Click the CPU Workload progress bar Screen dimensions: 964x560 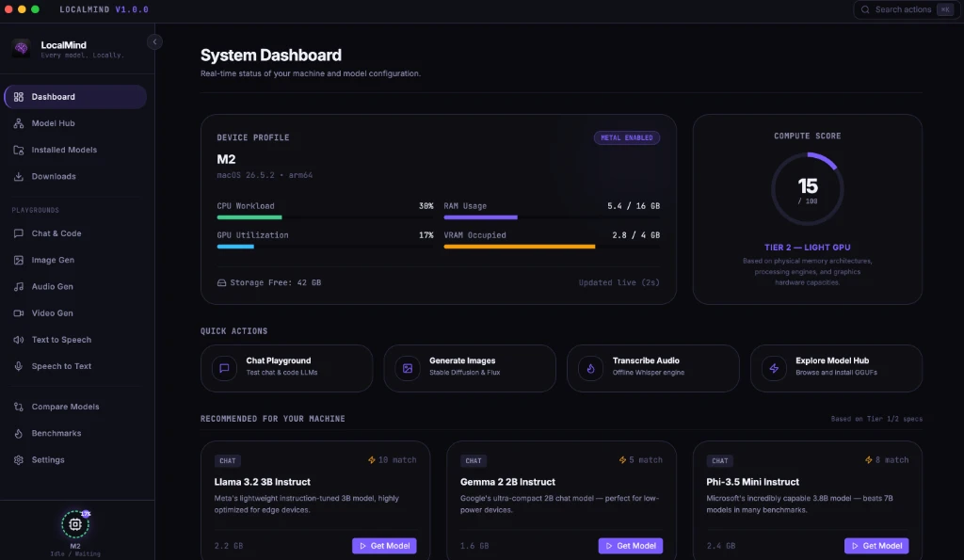pyautogui.click(x=325, y=217)
